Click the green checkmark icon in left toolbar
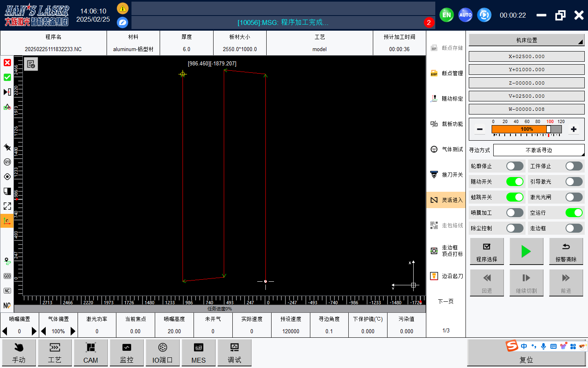The height and width of the screenshot is (368, 588). (x=7, y=77)
